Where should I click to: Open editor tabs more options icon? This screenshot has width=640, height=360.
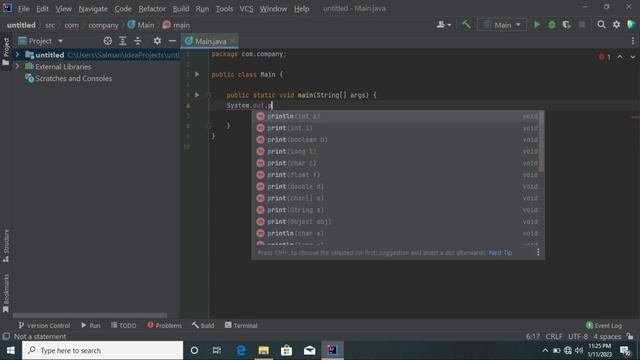(633, 41)
